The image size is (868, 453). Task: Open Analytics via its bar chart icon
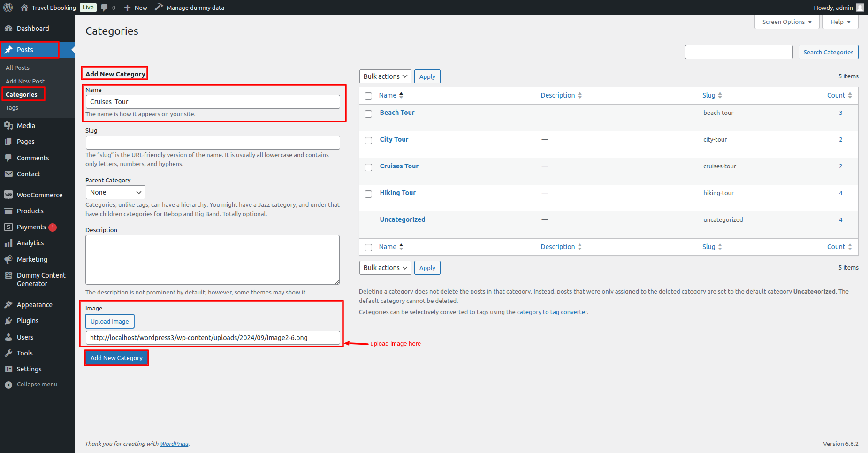pos(8,243)
